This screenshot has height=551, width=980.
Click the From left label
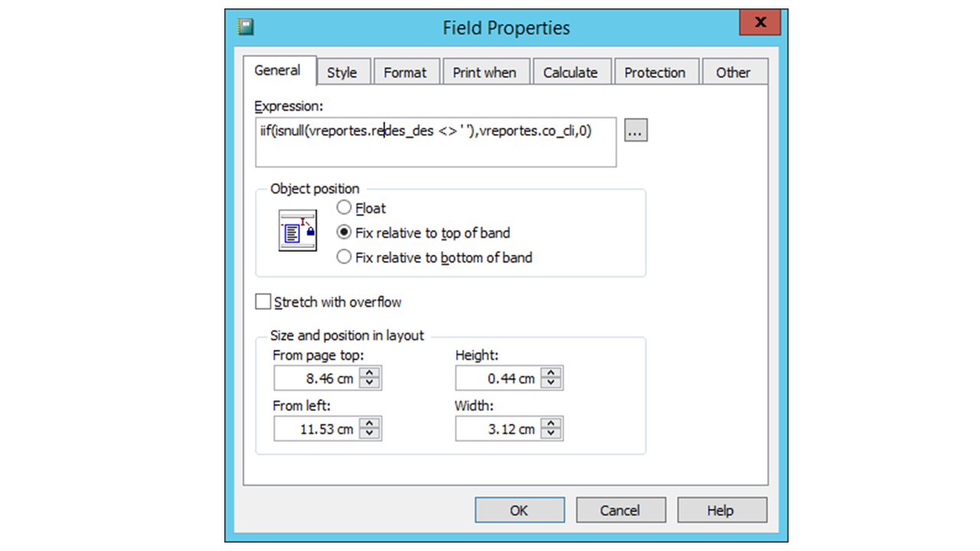click(302, 406)
